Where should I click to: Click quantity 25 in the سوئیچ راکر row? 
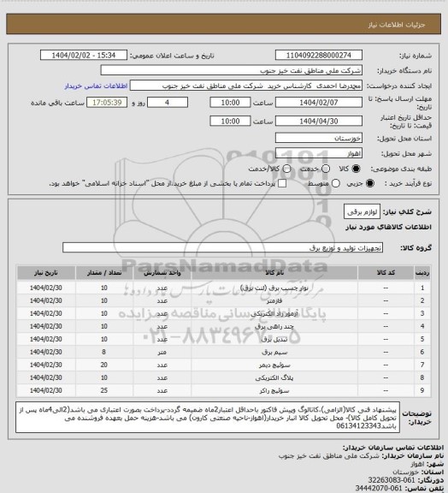[x=104, y=390]
